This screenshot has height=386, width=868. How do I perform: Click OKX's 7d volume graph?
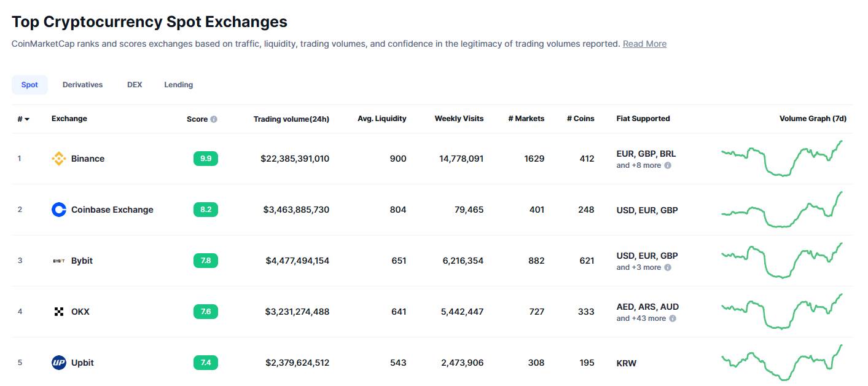click(x=781, y=312)
